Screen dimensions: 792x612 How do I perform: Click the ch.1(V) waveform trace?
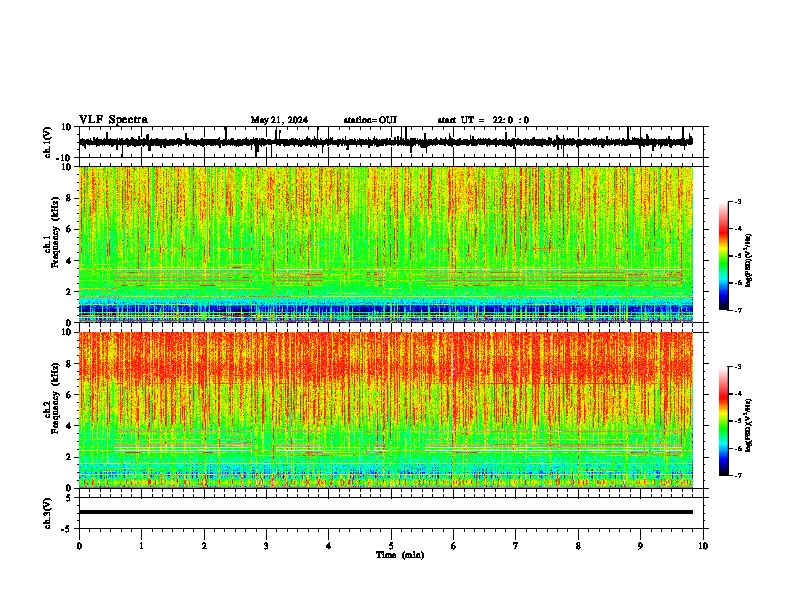[x=386, y=142]
